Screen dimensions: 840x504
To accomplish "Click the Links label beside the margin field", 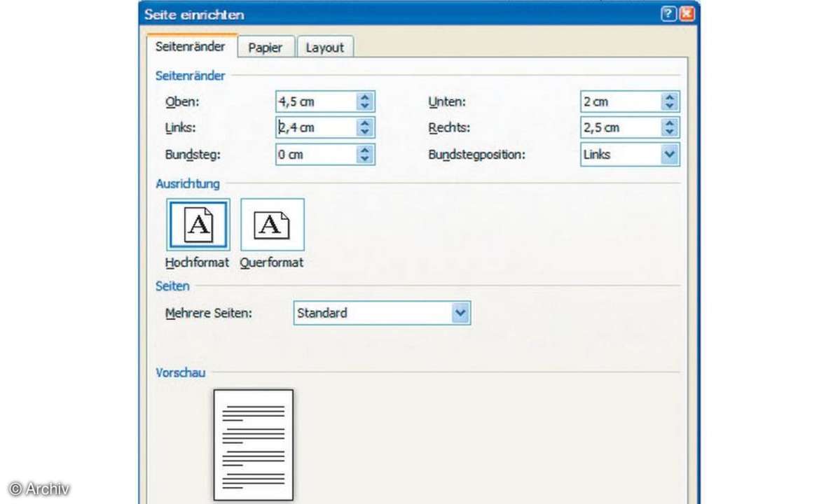I will (181, 128).
